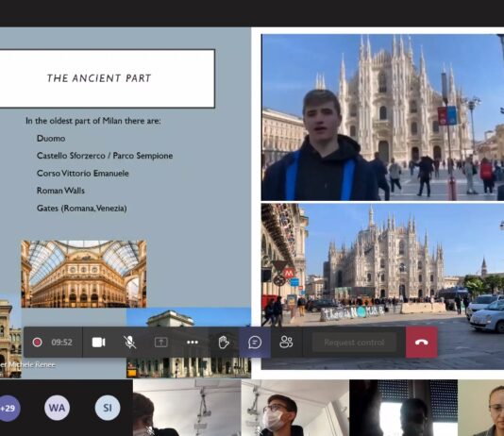The height and width of the screenshot is (436, 504).
Task: Click the 'Duomo' bullet text
Action: coord(51,139)
